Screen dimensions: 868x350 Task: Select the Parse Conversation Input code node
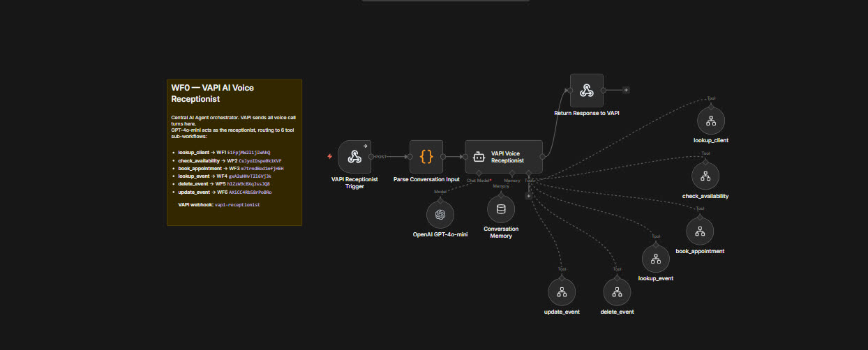point(426,157)
